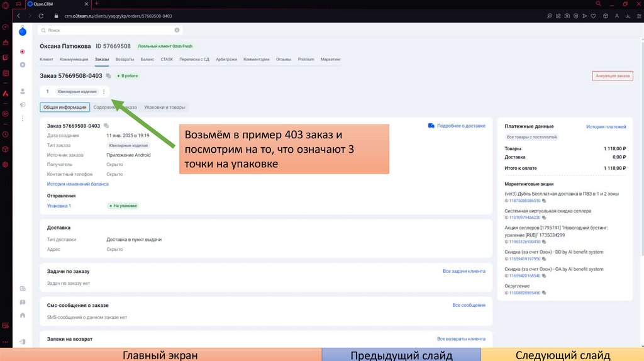Copy promo ID 11659420168540
Viewport: 644px width, 361px height.
point(544,276)
